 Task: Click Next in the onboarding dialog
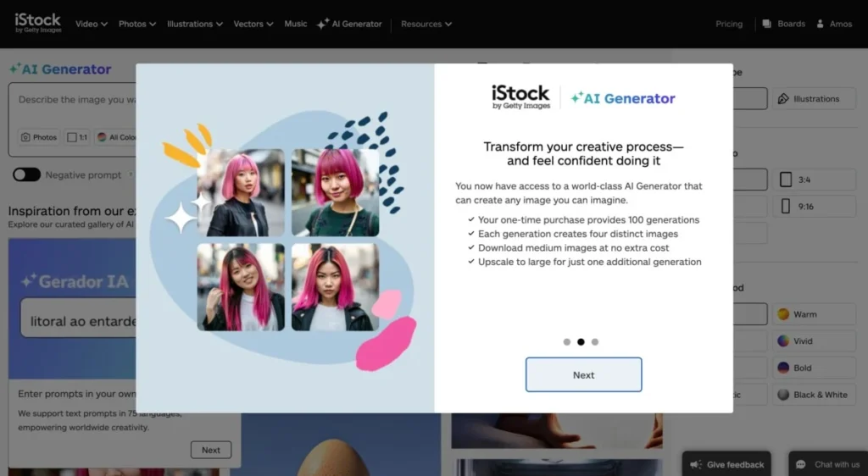(x=583, y=375)
